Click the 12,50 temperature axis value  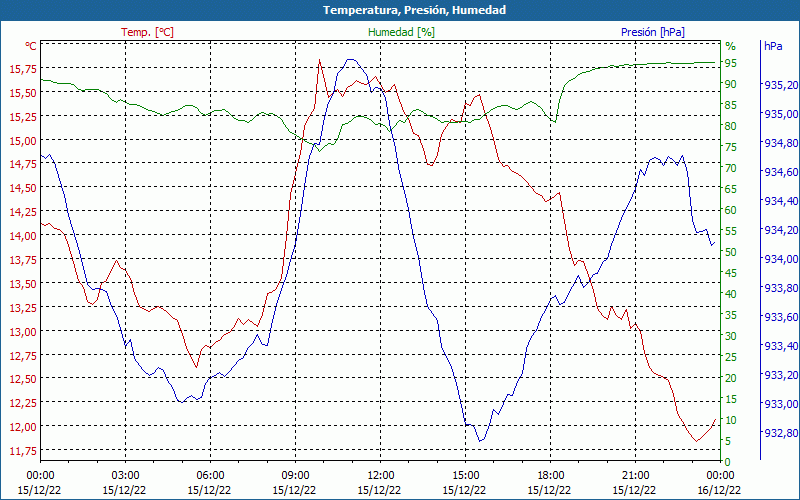click(x=23, y=379)
